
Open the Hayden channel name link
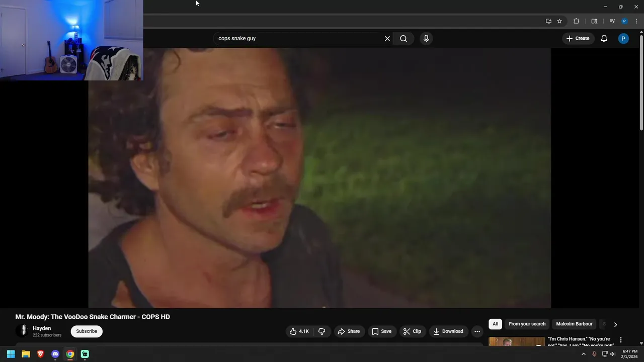42,328
